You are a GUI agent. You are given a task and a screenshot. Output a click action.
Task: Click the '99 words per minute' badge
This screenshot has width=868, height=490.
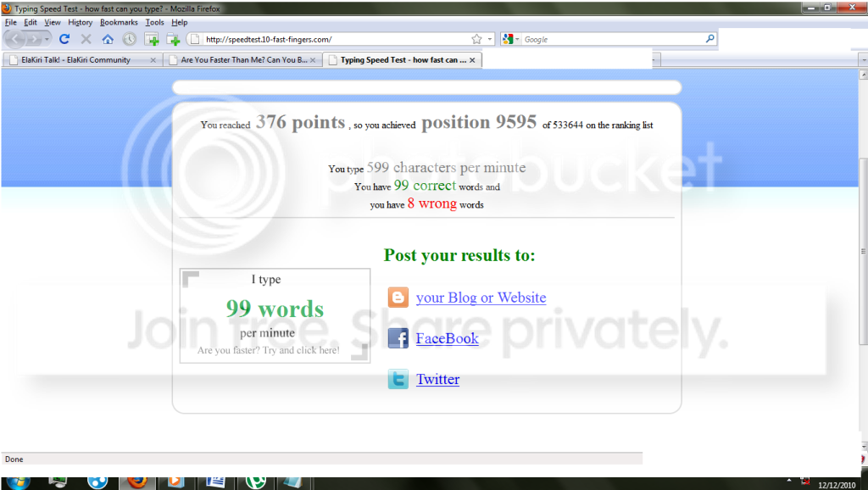tap(275, 315)
